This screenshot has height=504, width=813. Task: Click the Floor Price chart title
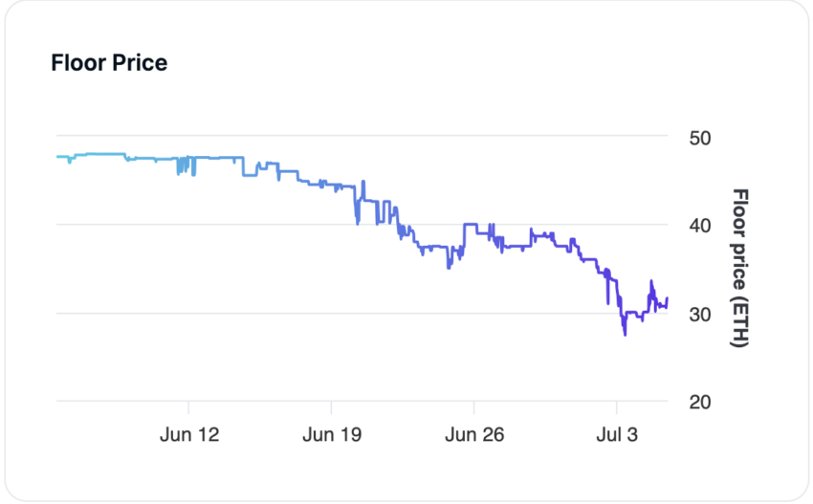109,63
